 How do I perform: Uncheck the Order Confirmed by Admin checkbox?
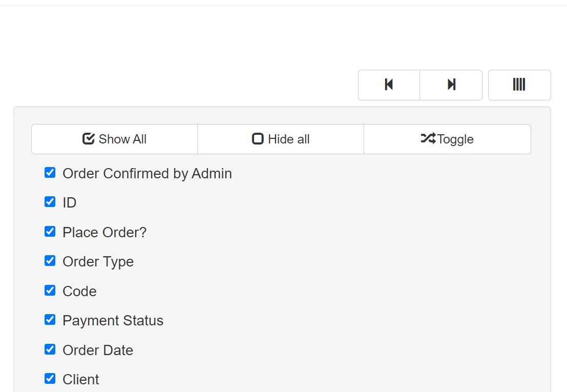50,173
